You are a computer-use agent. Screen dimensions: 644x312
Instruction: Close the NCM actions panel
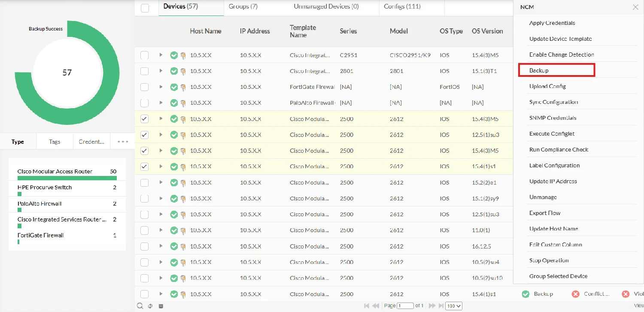[x=635, y=7]
